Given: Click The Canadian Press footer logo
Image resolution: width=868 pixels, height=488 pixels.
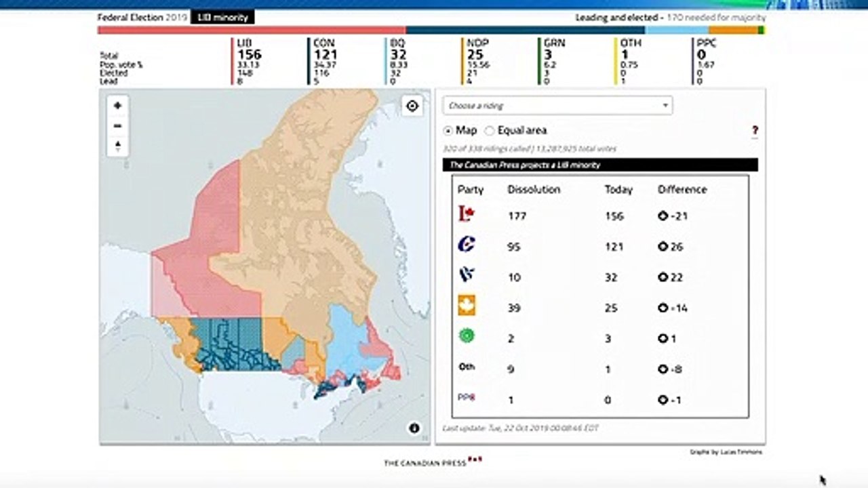Looking at the screenshot, I should (x=433, y=462).
